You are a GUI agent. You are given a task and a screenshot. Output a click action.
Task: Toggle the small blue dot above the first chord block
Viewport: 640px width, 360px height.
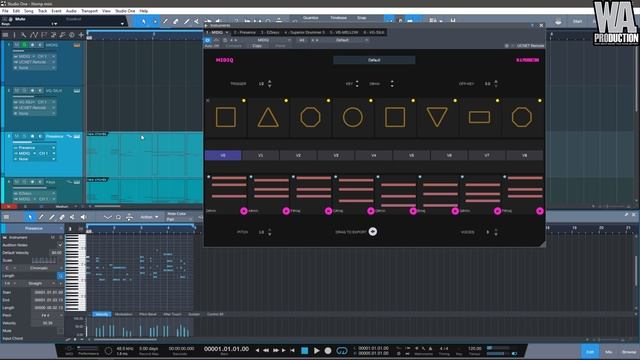(209, 177)
